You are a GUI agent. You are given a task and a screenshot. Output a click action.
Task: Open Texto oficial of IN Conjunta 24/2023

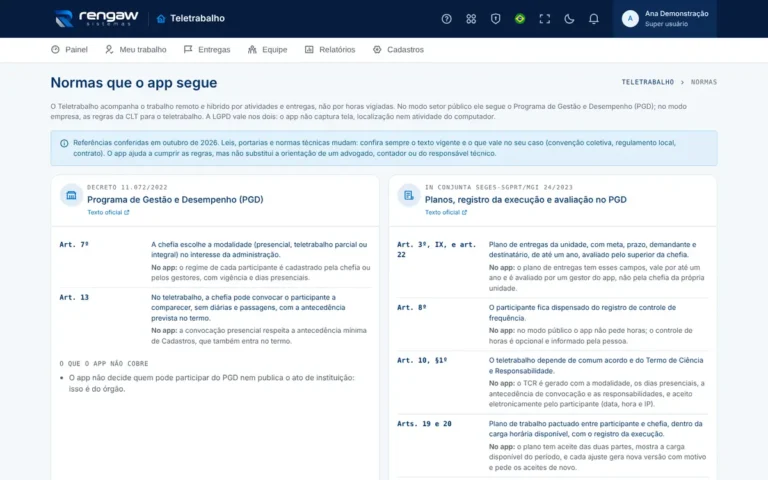[x=446, y=213]
